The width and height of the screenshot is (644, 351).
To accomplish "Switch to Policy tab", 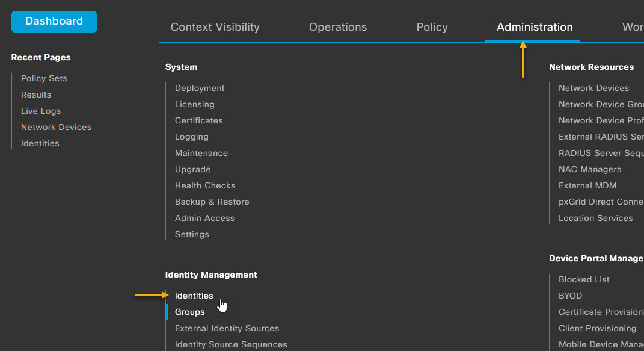I will tap(432, 27).
